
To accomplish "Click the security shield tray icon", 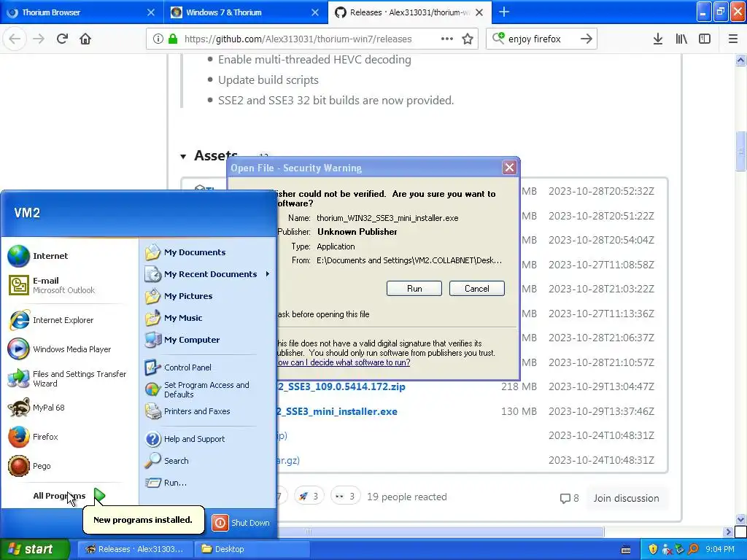I will (x=653, y=549).
